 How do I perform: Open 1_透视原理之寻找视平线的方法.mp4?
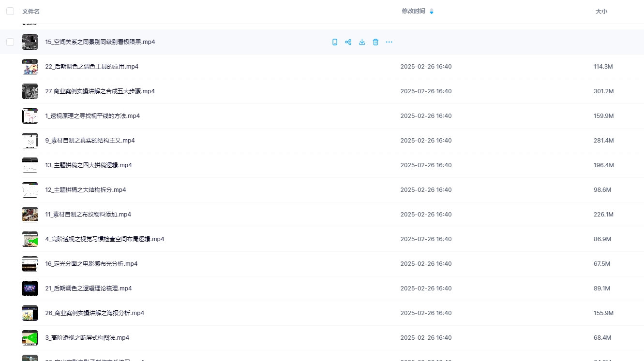pos(92,116)
